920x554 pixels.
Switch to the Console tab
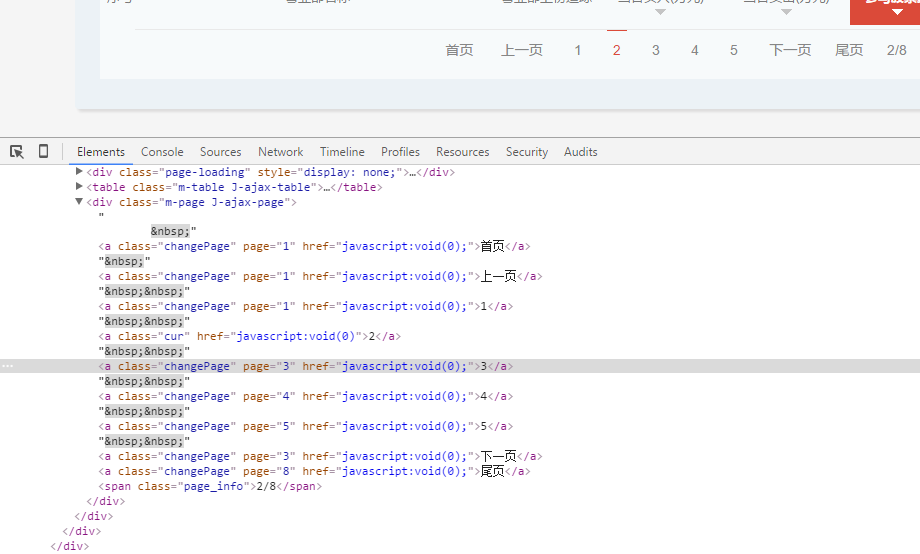coord(162,152)
